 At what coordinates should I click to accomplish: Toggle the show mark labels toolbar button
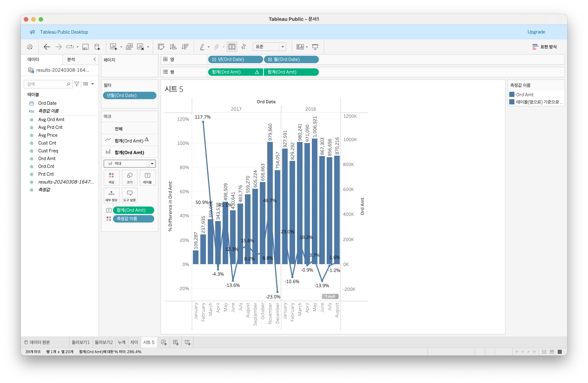(232, 47)
